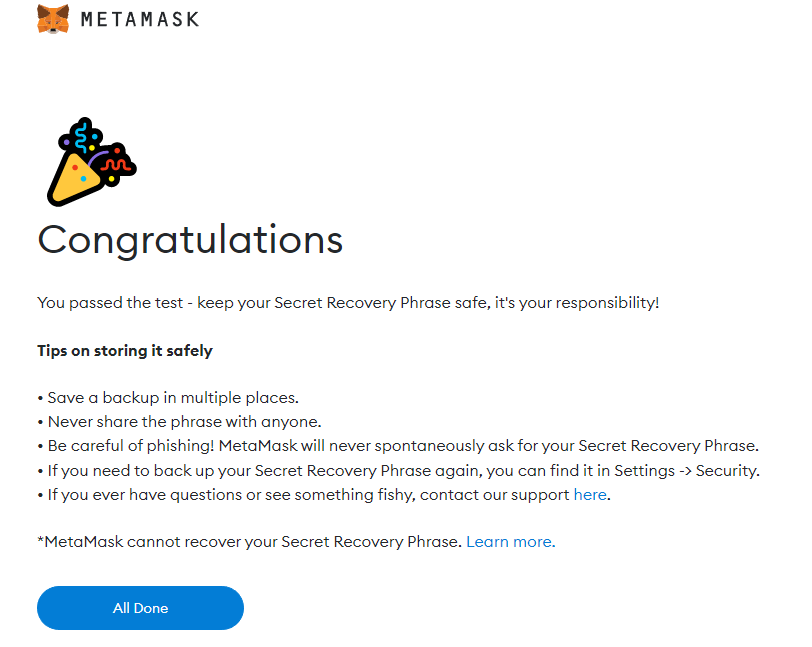
Task: Click the Congratulations heading
Action: [x=190, y=240]
